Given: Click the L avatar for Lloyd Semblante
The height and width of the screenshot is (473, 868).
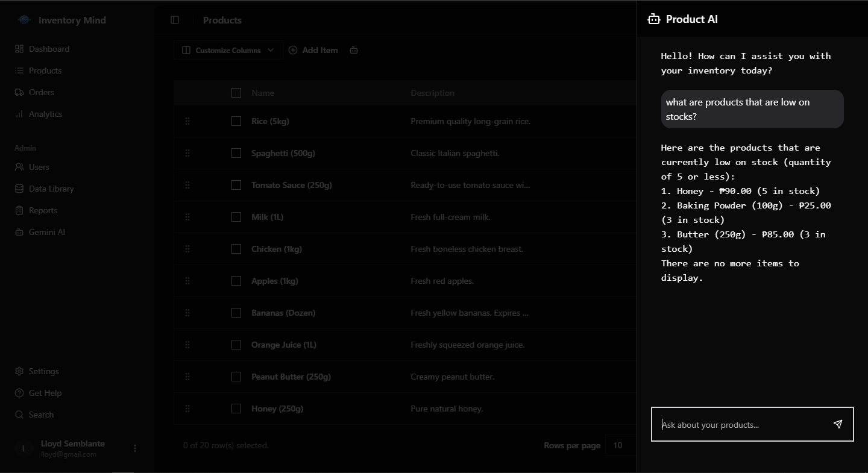Looking at the screenshot, I should (24, 448).
